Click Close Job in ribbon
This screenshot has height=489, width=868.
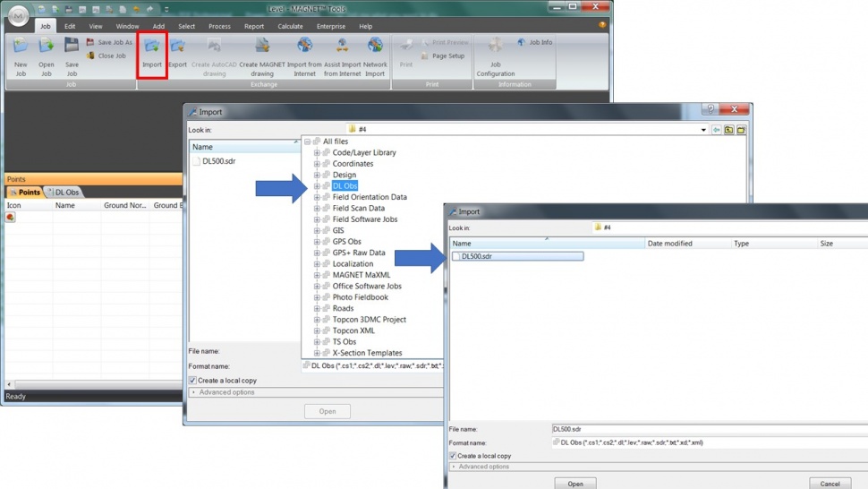tap(106, 56)
